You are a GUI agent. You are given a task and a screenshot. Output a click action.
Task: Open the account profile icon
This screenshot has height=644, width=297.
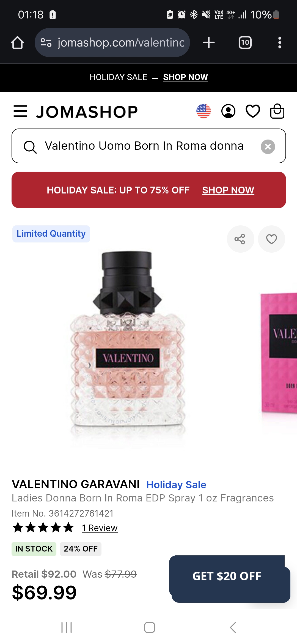click(x=228, y=111)
